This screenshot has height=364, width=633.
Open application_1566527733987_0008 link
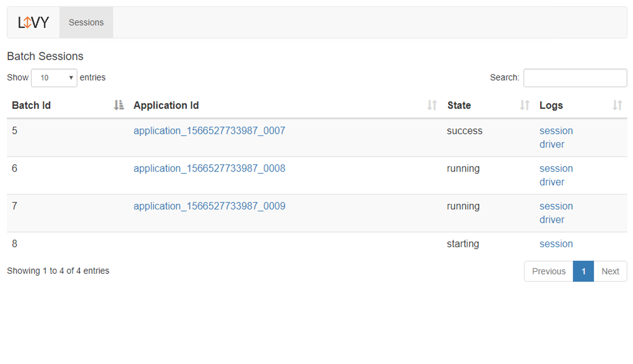click(x=209, y=169)
